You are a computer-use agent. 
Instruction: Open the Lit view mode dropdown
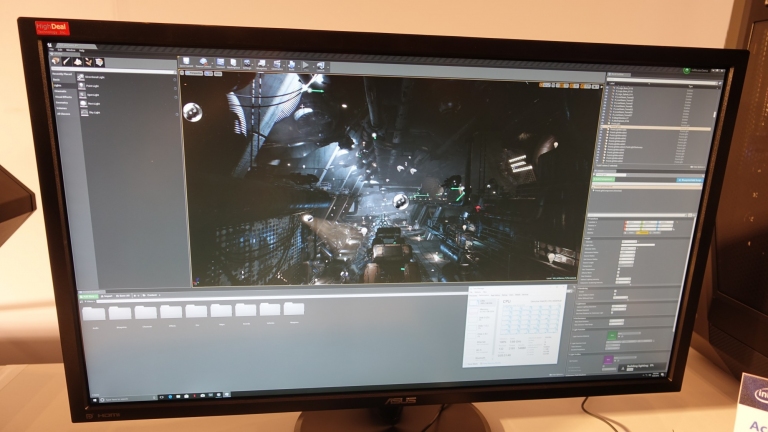click(209, 73)
